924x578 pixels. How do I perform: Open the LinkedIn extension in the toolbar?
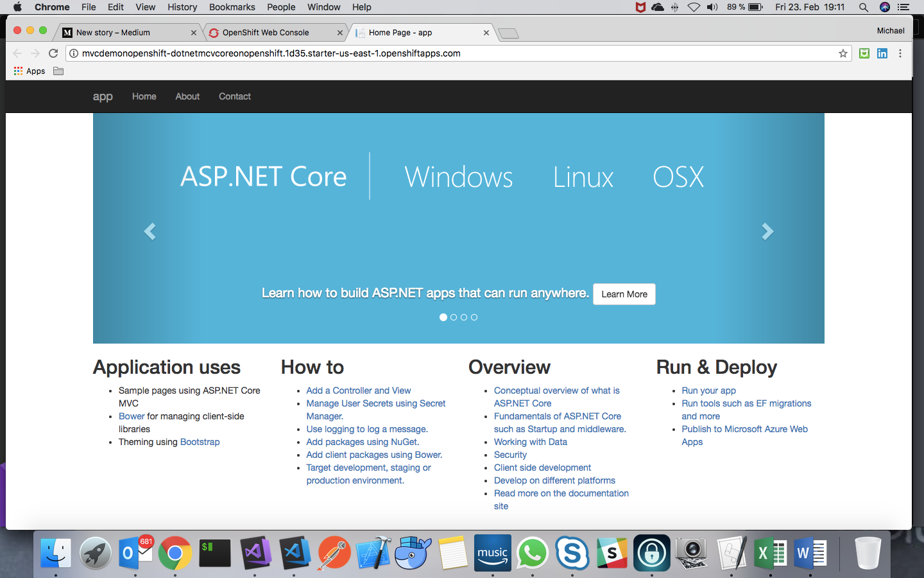point(882,53)
